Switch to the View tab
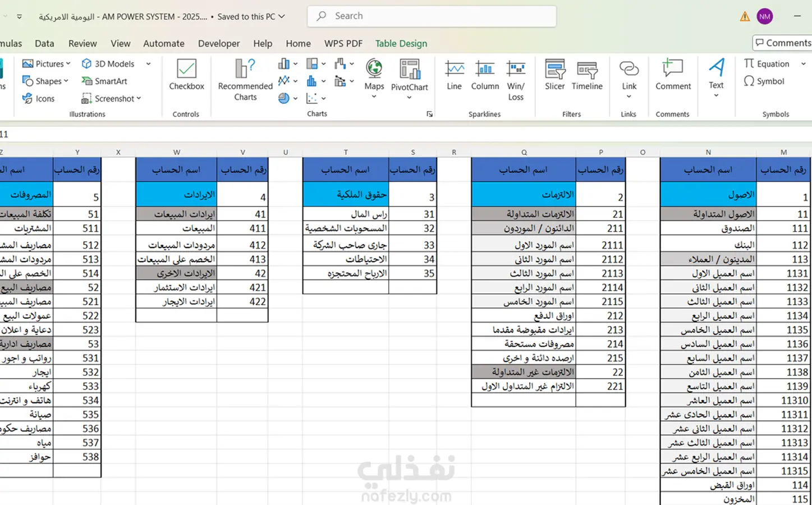This screenshot has height=505, width=812. pyautogui.click(x=120, y=43)
